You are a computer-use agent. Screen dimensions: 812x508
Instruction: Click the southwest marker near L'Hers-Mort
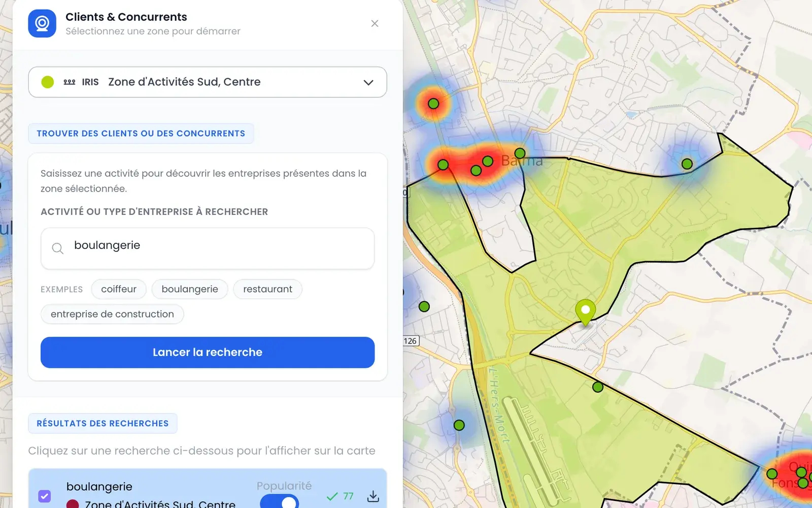click(459, 425)
